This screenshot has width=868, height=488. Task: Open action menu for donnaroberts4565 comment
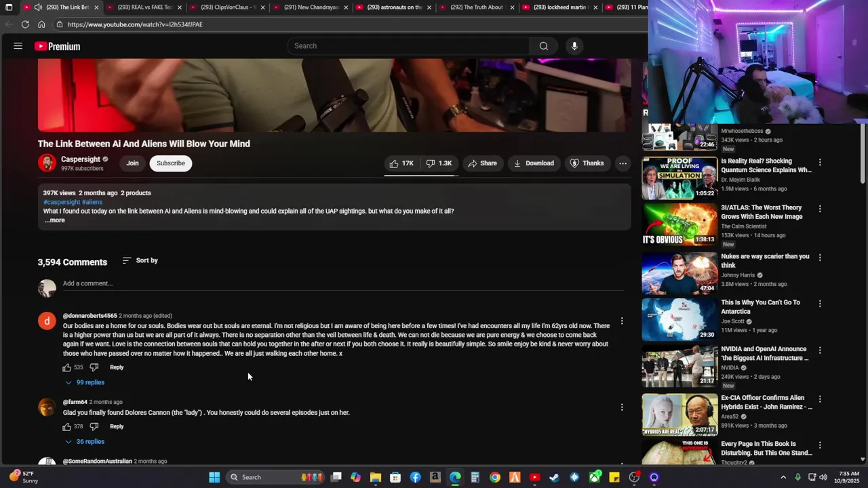click(x=622, y=321)
